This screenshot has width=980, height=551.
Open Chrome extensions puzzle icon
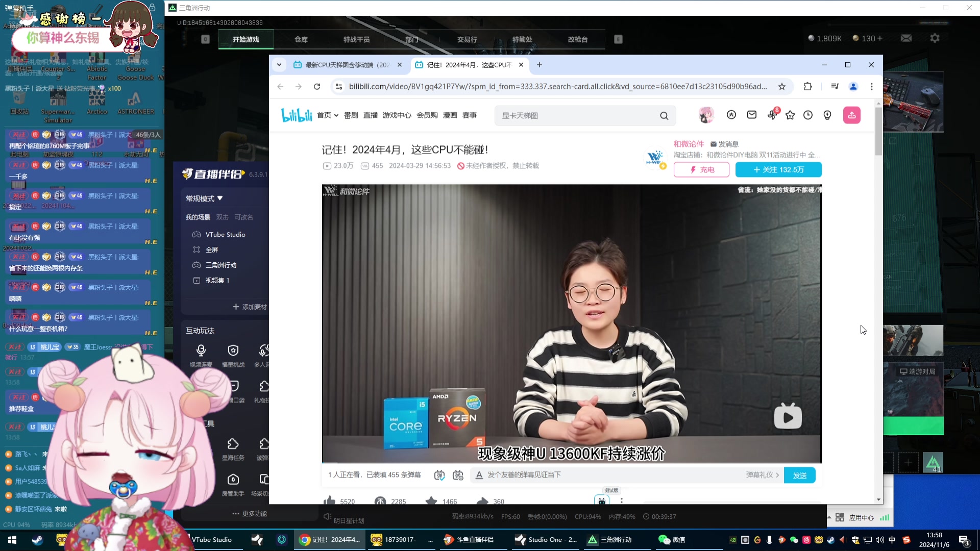[x=807, y=87]
